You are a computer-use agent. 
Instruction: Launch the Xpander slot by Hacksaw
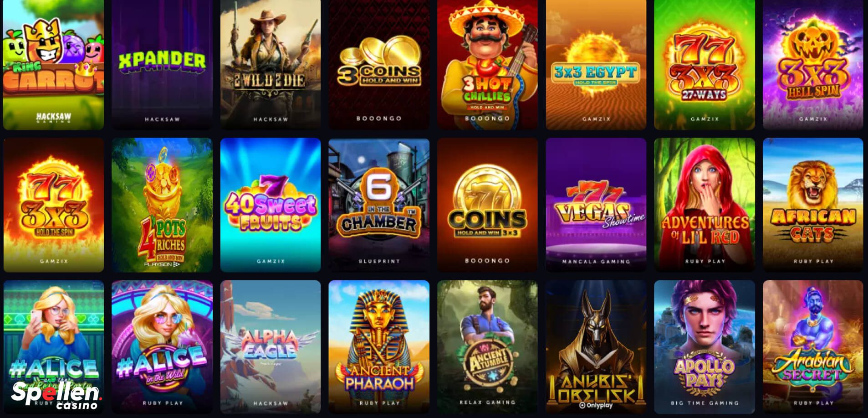click(162, 64)
